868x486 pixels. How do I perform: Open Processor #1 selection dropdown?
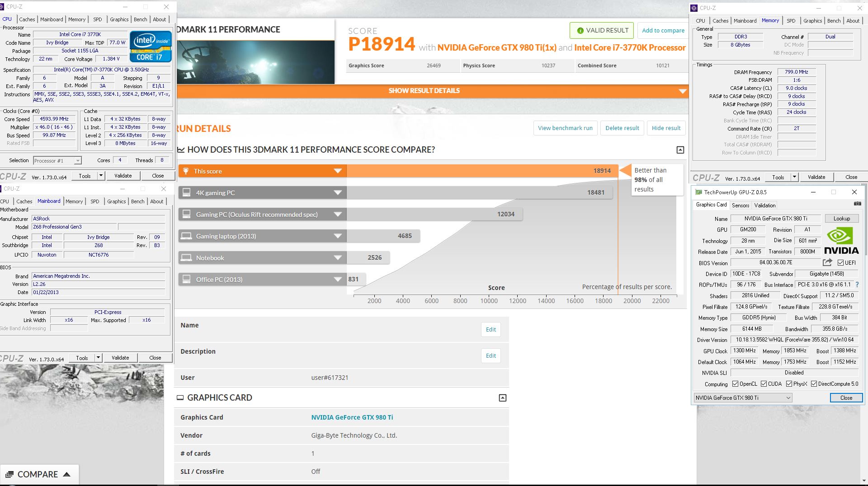[x=57, y=160]
